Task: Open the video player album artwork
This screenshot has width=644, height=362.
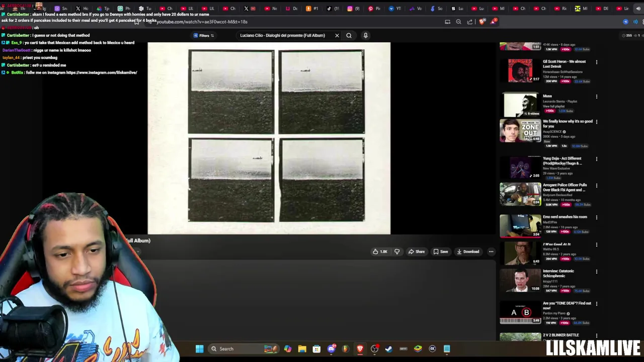Action: pyautogui.click(x=269, y=138)
